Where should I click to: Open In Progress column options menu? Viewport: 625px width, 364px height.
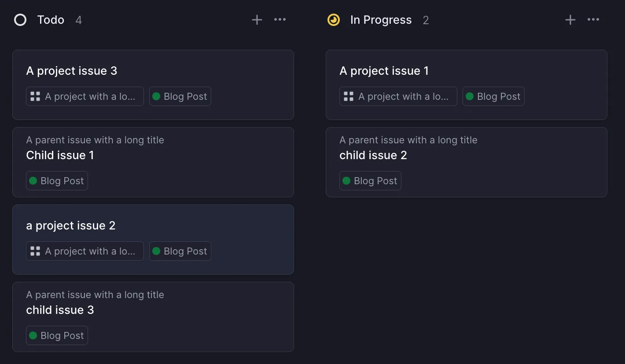pos(593,20)
